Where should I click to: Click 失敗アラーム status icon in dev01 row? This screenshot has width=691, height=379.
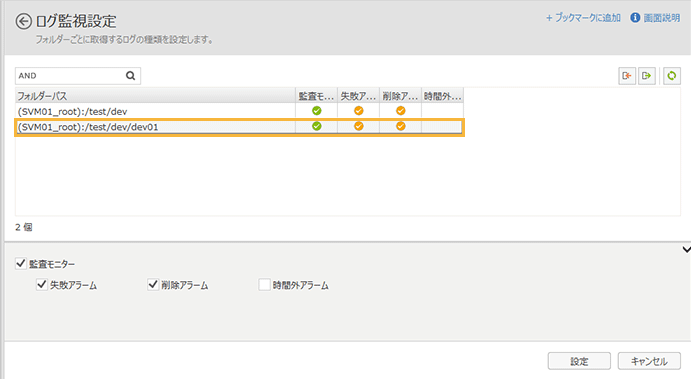359,126
